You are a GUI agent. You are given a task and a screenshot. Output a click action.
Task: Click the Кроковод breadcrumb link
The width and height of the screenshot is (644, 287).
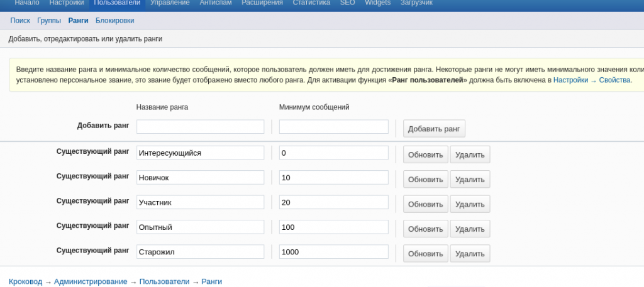coord(25,281)
